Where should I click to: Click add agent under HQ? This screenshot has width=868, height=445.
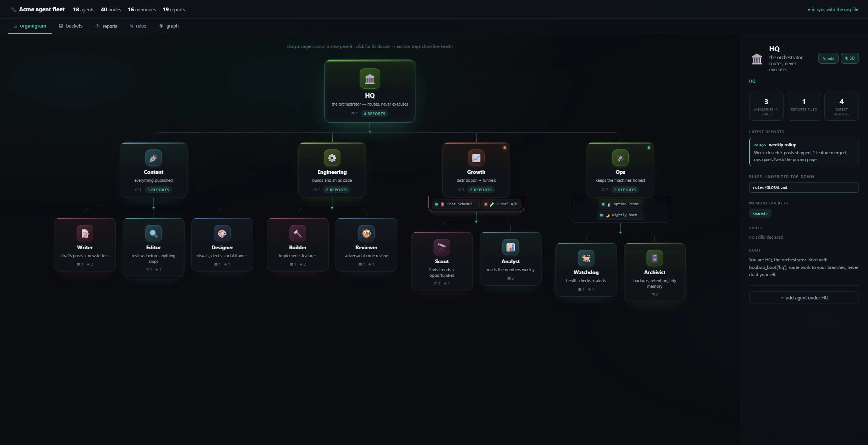(803, 298)
